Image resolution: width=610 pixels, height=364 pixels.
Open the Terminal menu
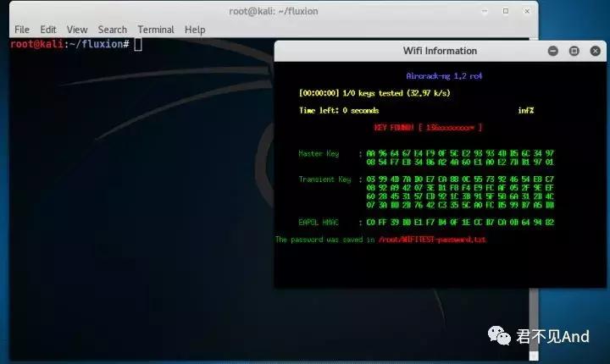[156, 30]
